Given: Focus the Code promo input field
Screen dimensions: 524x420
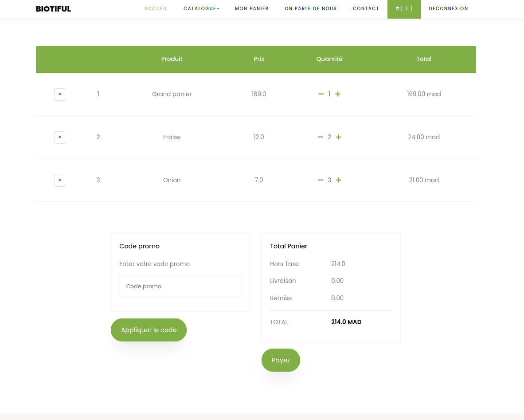Looking at the screenshot, I should [180, 287].
